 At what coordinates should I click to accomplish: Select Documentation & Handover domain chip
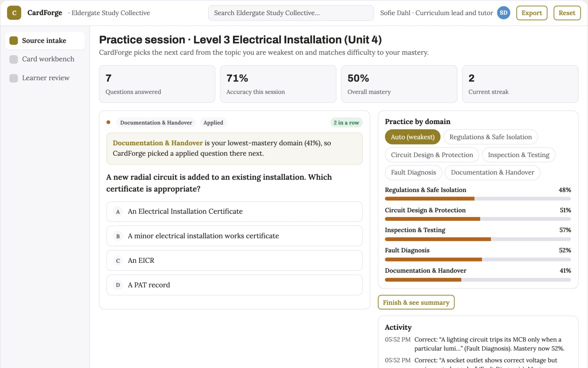coord(492,173)
